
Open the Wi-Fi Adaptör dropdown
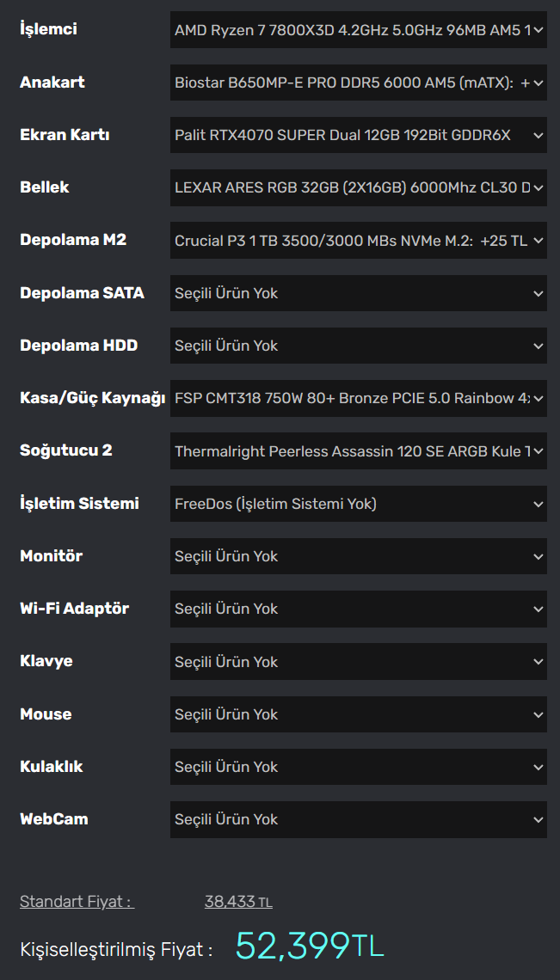(358, 609)
